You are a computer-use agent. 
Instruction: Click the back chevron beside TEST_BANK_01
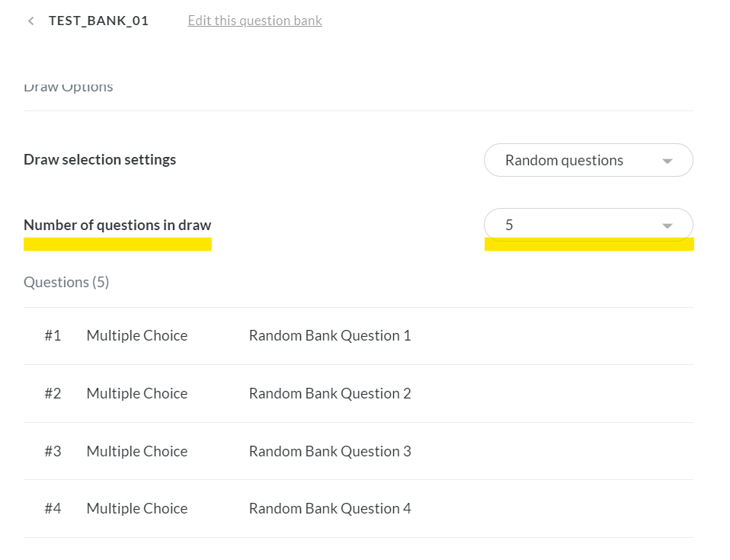[x=30, y=21]
